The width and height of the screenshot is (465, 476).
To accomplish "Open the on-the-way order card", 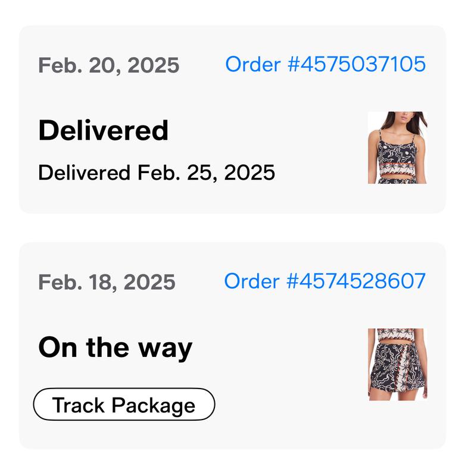I will (233, 346).
